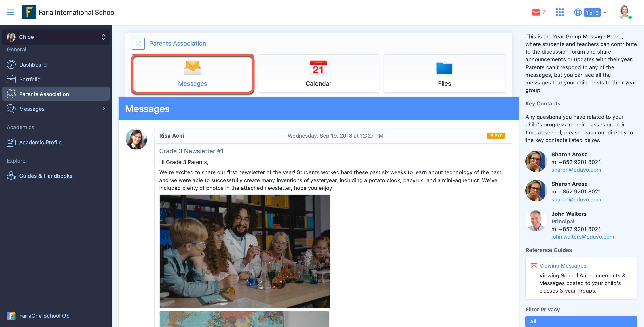Click the blue folder Files icon

coord(444,68)
